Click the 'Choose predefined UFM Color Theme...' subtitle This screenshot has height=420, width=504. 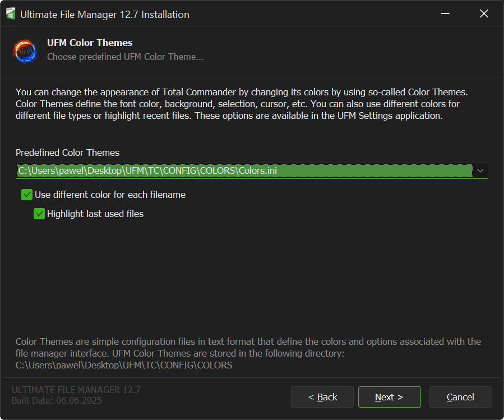tap(125, 57)
